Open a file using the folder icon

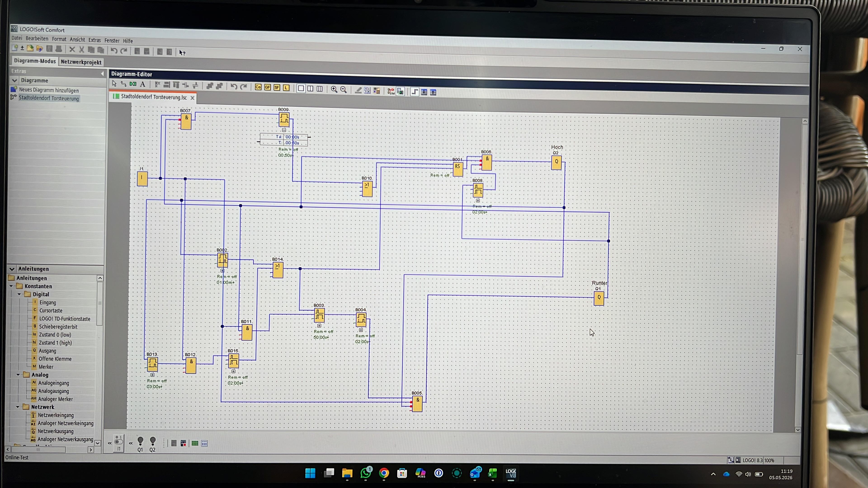coord(30,49)
